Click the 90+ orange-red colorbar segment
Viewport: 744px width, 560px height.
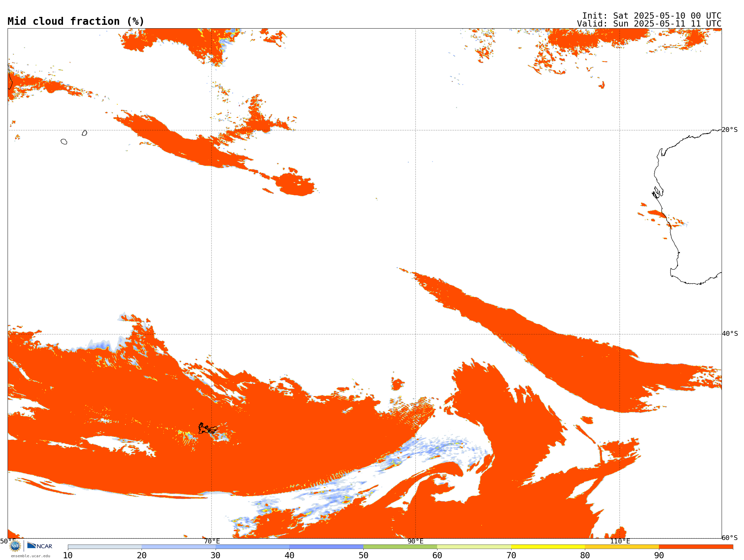pyautogui.click(x=696, y=547)
